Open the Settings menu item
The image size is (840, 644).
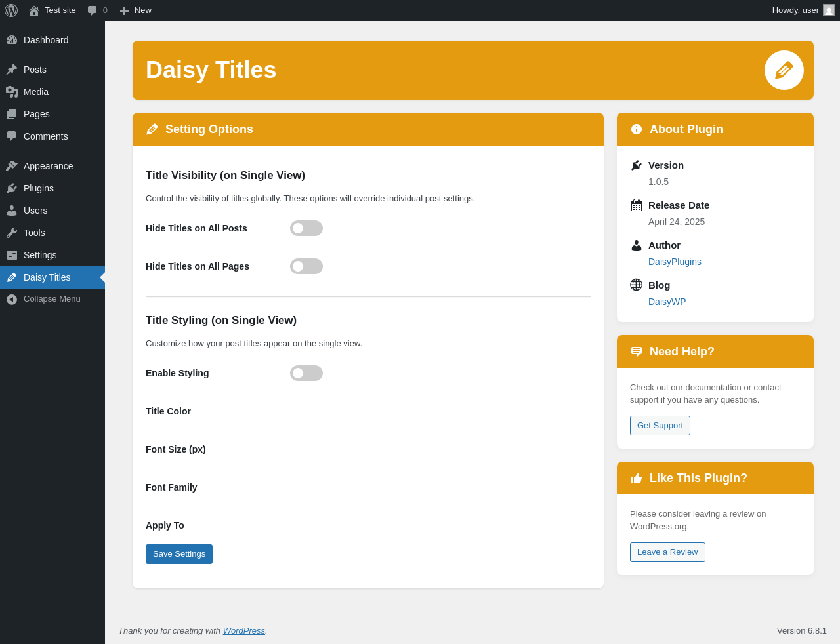[x=40, y=255]
